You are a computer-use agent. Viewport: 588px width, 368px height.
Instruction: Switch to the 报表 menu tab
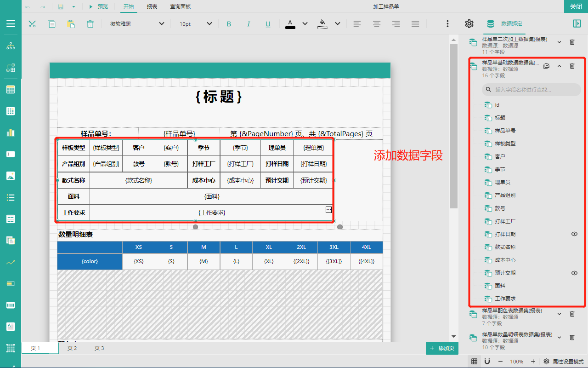pos(152,6)
